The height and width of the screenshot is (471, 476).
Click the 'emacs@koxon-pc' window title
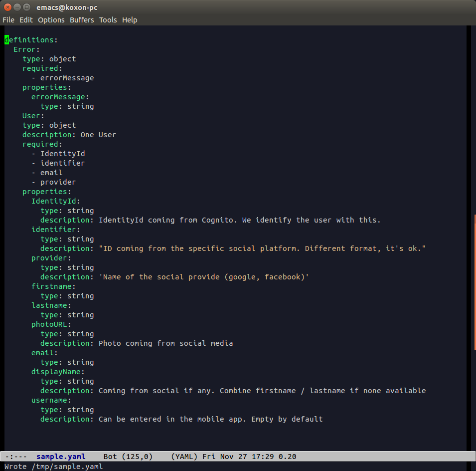67,7
